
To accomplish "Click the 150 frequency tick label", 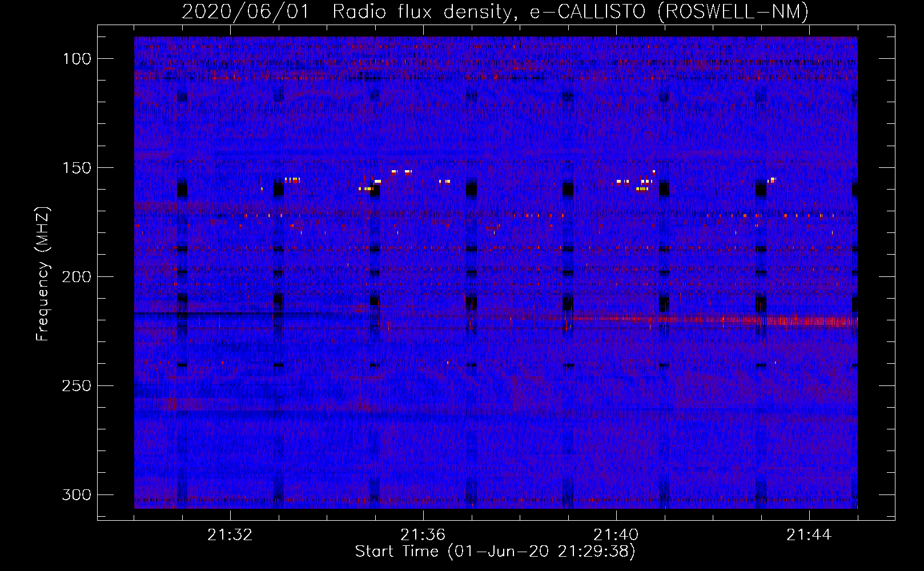I will click(77, 168).
